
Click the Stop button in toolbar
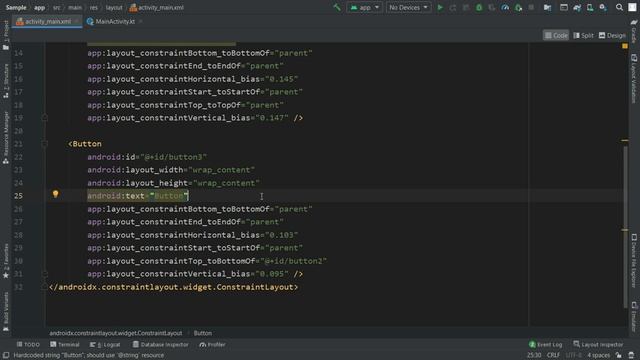(x=531, y=7)
